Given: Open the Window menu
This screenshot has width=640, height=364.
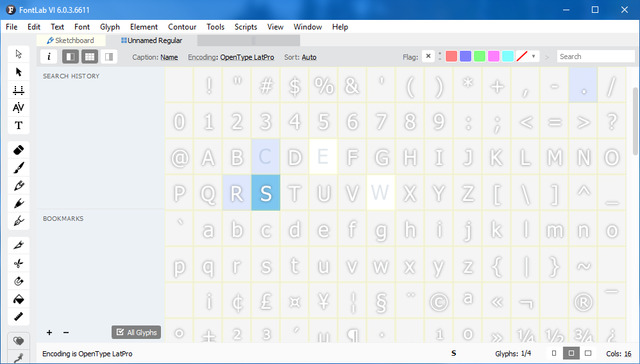Looking at the screenshot, I should click(308, 27).
